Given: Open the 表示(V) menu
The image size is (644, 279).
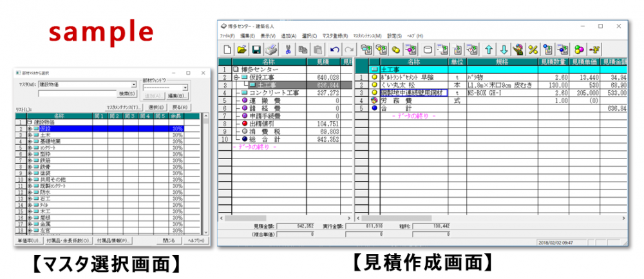Looking at the screenshot, I should pos(268,35).
